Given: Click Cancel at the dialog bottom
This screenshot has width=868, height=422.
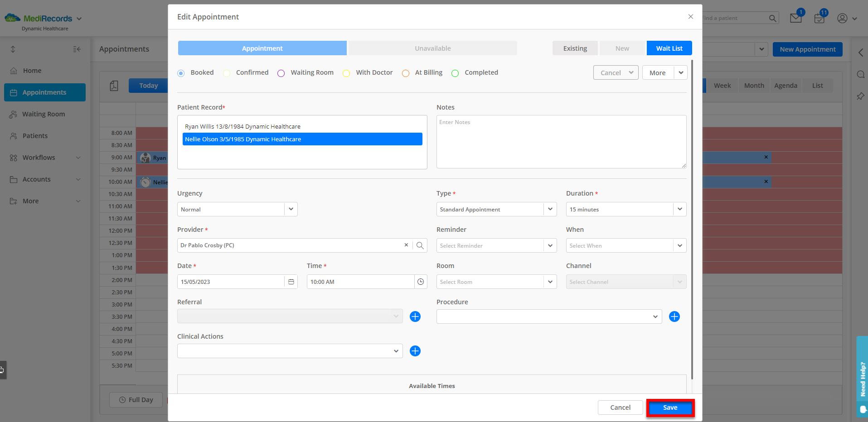Looking at the screenshot, I should coord(621,408).
